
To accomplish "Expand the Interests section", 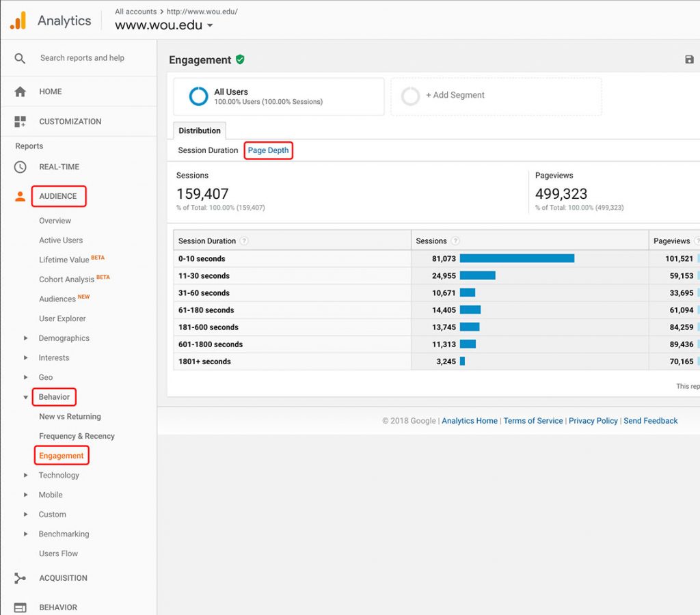I will point(25,358).
